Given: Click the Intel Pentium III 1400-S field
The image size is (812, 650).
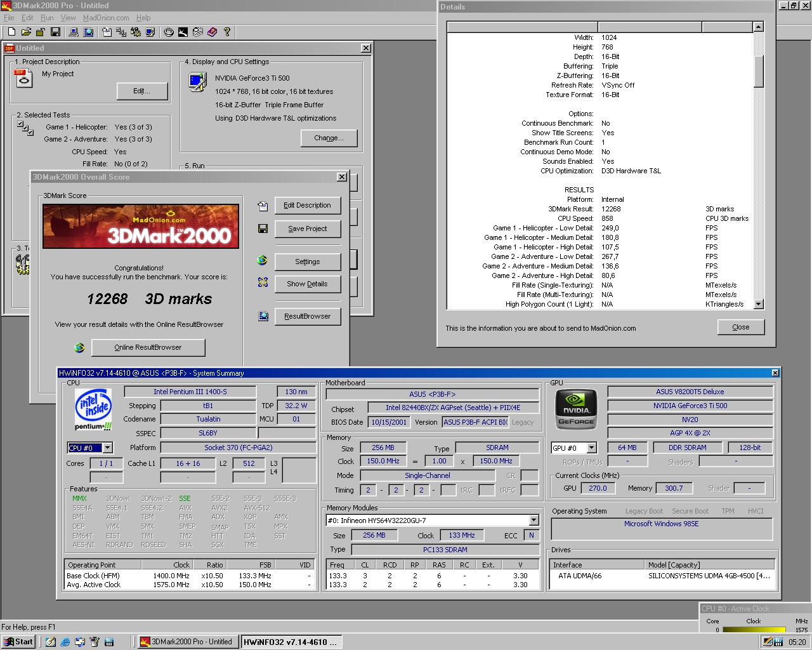Looking at the screenshot, I should pos(190,392).
